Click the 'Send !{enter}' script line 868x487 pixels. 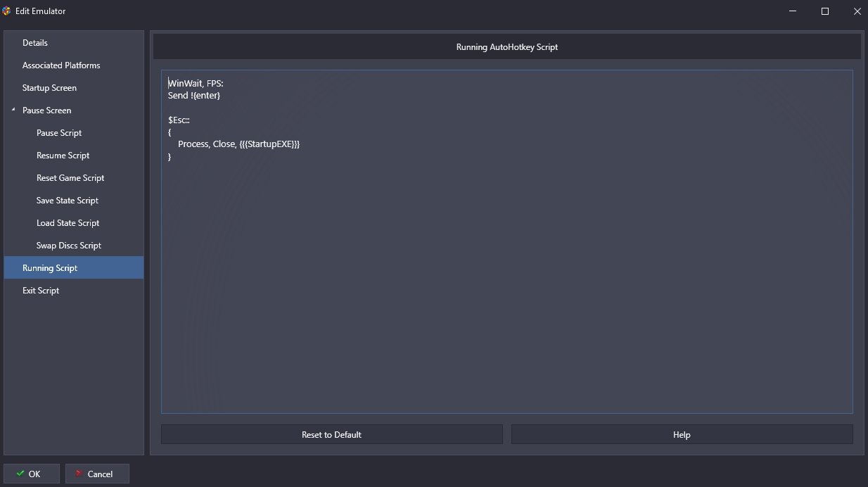point(194,95)
